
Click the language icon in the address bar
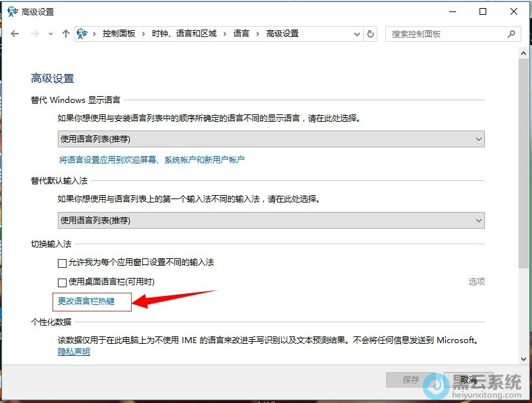[x=82, y=34]
